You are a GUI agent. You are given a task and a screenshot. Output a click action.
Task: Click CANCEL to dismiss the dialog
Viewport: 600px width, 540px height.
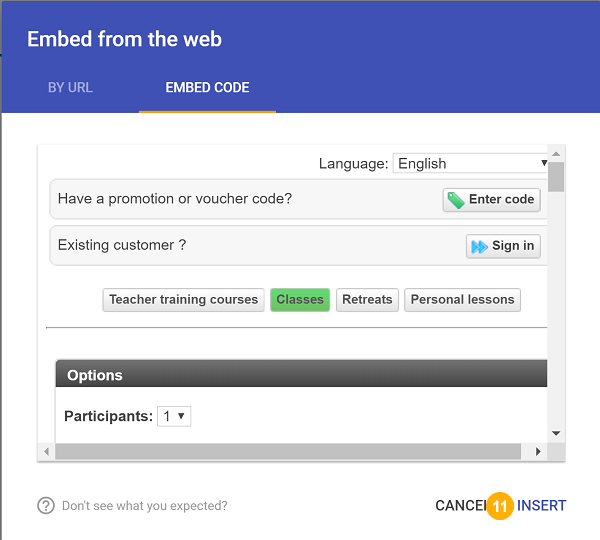coord(461,506)
